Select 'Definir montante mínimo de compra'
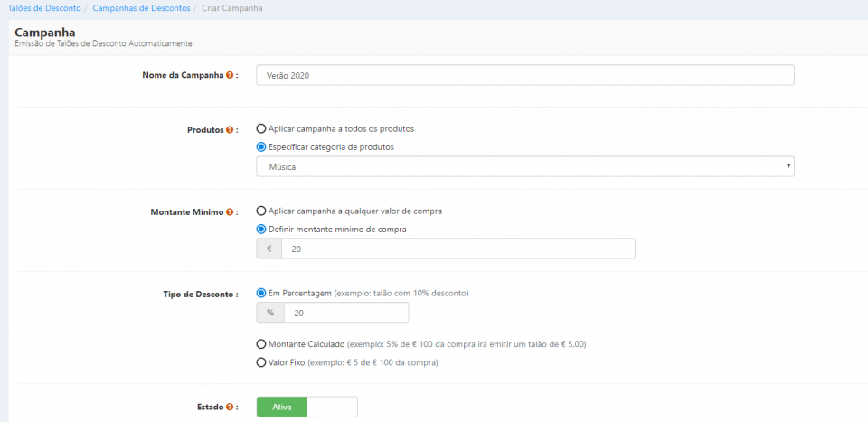The width and height of the screenshot is (868, 422). pos(261,230)
